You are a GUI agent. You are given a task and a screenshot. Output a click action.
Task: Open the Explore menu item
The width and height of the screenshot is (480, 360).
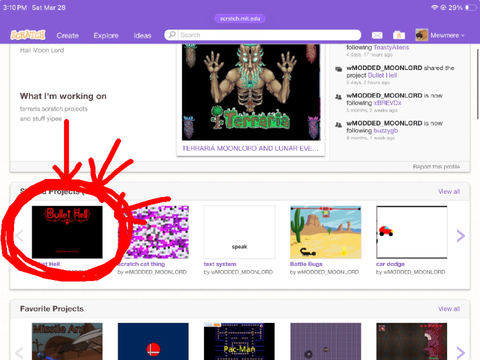106,35
